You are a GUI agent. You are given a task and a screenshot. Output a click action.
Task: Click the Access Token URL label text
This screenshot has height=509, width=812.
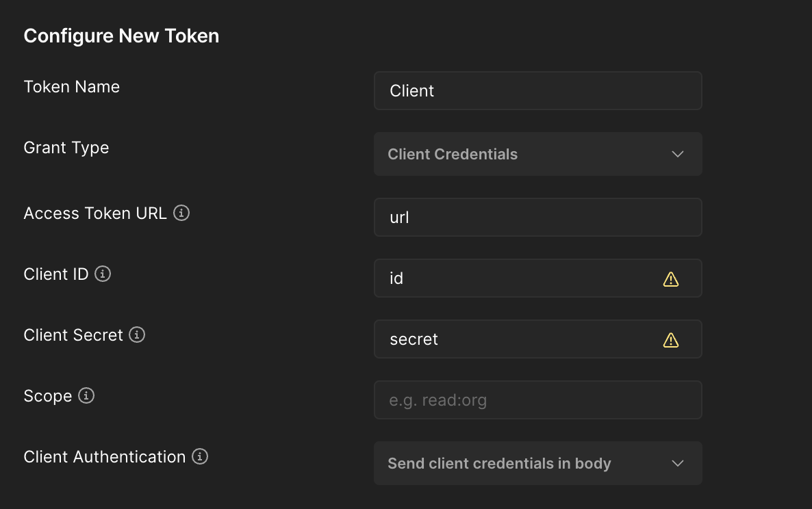click(x=95, y=213)
